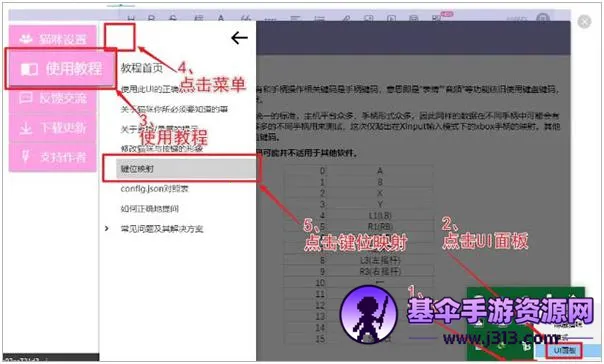
Task: Open the 使用教程 sidebar item
Action: [61, 69]
